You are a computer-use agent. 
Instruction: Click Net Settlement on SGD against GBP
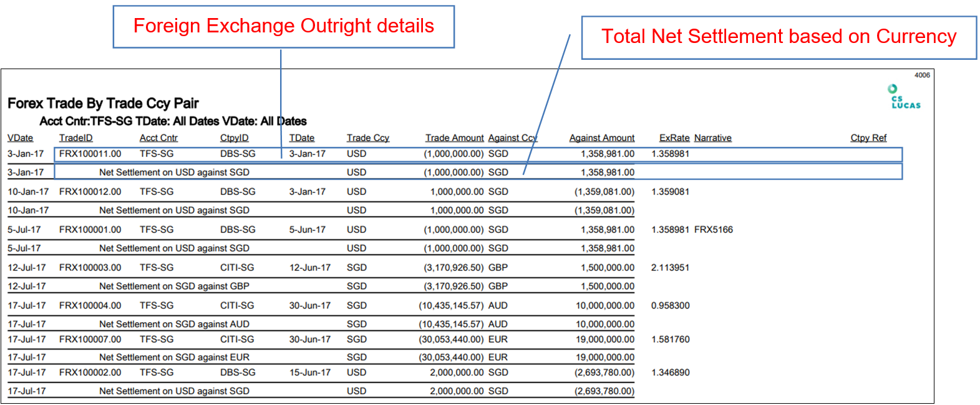coord(174,287)
